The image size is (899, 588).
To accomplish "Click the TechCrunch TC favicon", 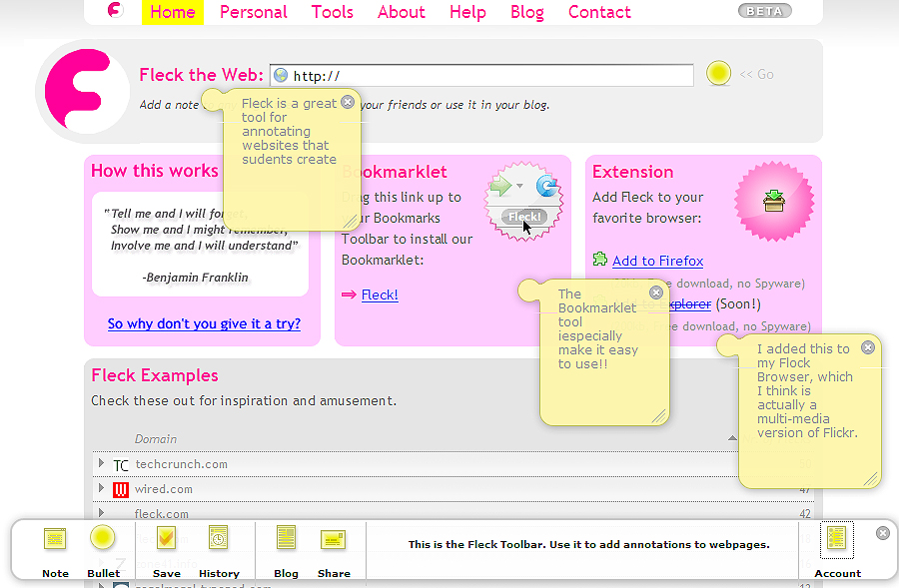I will (x=121, y=465).
